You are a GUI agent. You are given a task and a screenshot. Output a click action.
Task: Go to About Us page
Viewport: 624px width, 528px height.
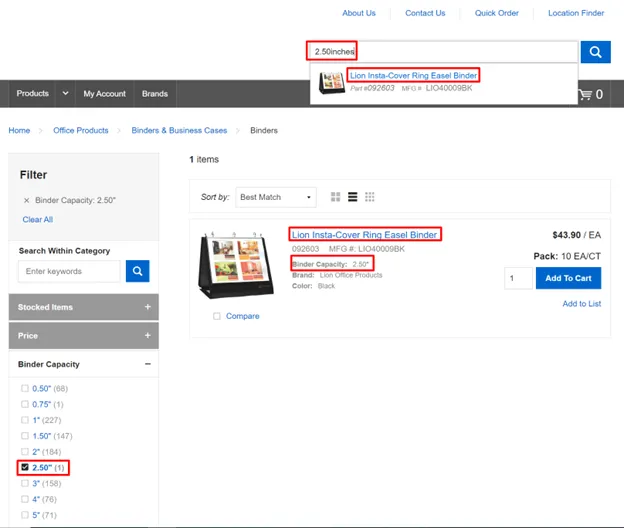click(x=359, y=13)
